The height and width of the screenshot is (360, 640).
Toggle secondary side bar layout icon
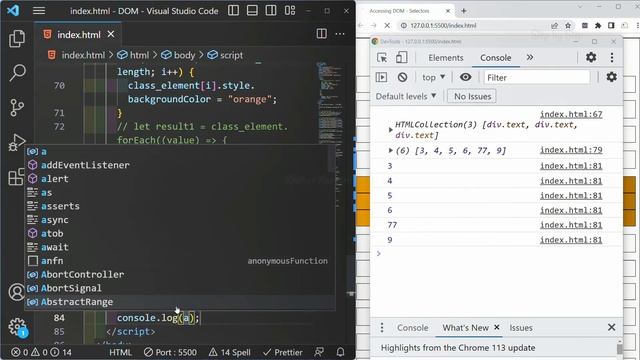tap(271, 11)
